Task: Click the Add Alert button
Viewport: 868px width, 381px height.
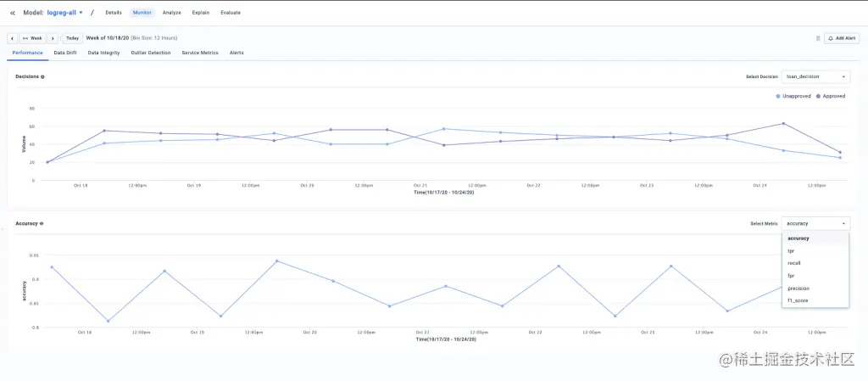Action: [x=842, y=38]
